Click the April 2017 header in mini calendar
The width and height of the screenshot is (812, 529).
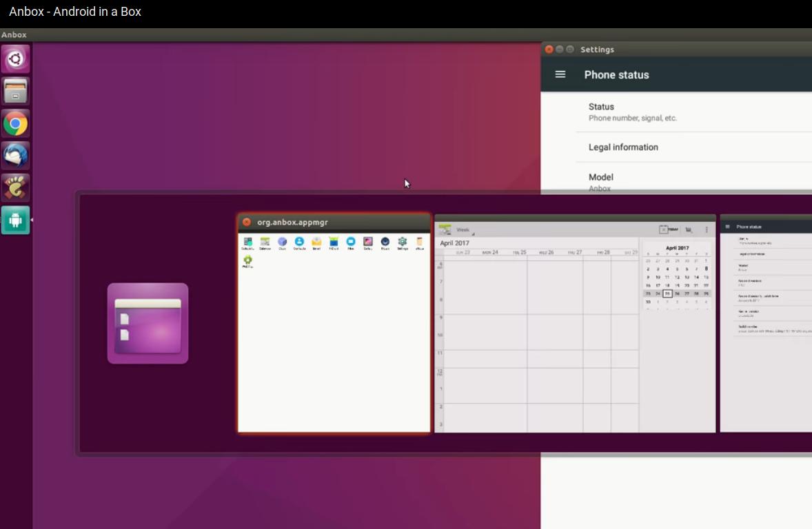(x=677, y=248)
